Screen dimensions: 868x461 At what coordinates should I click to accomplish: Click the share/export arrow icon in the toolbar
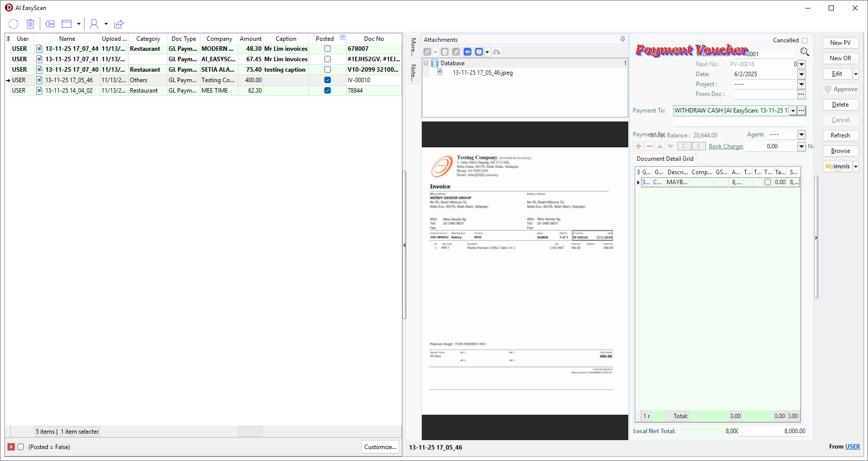coord(118,24)
